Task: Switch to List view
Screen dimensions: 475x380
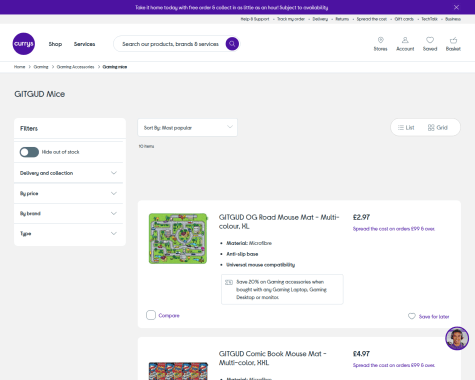Action: pos(406,127)
